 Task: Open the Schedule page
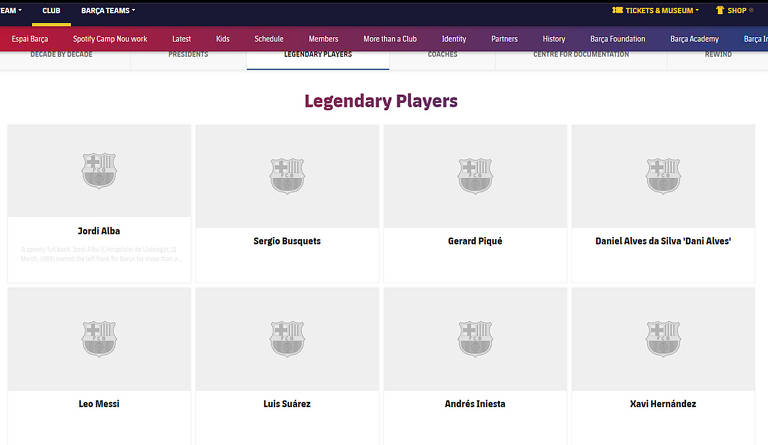[268, 39]
